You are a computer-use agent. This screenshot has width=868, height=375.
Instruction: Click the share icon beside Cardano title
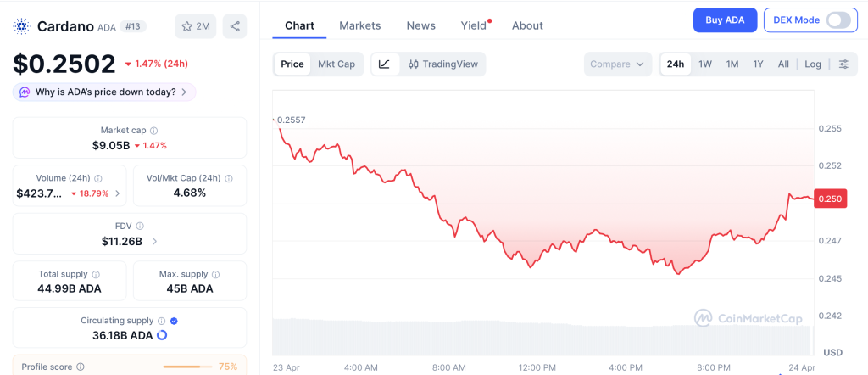pyautogui.click(x=235, y=26)
